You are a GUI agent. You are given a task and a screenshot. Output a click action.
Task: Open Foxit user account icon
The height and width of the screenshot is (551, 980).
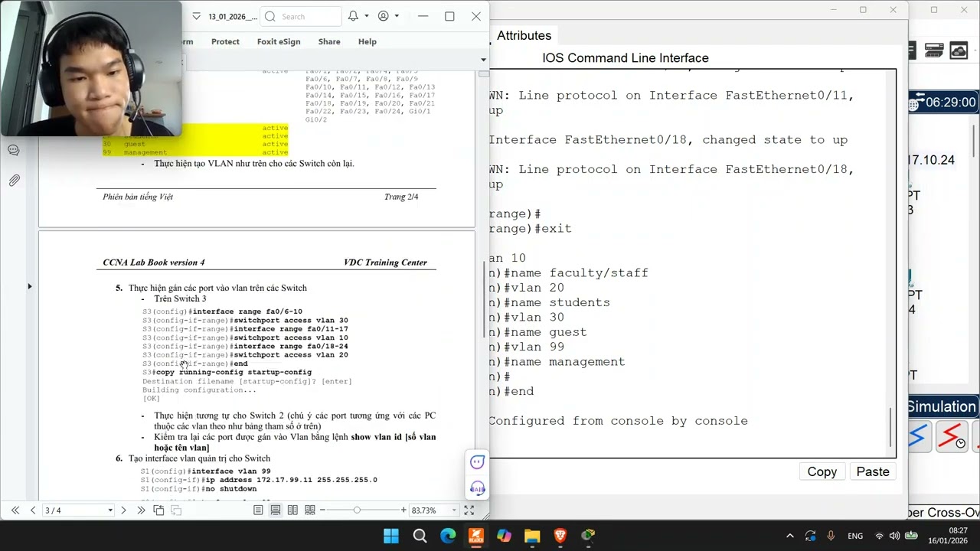coord(384,16)
